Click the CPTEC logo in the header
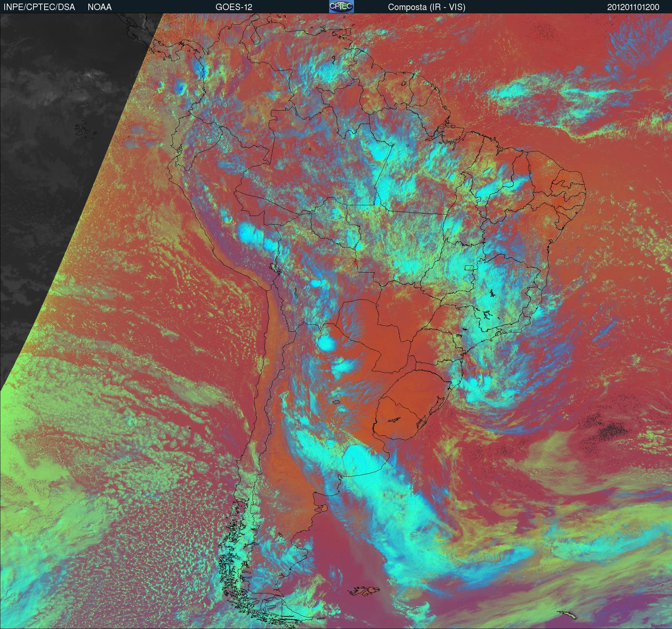 pyautogui.click(x=341, y=6)
